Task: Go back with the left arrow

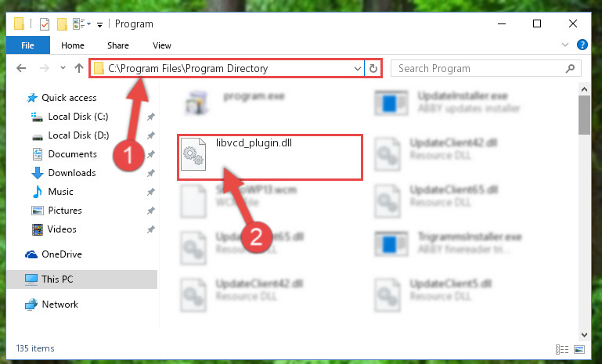Action: click(21, 68)
